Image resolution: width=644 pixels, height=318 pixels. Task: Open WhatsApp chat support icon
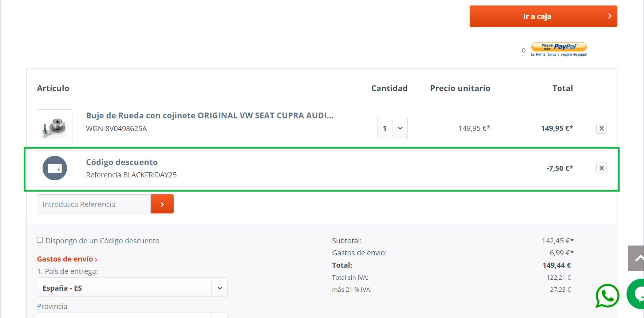pyautogui.click(x=607, y=295)
